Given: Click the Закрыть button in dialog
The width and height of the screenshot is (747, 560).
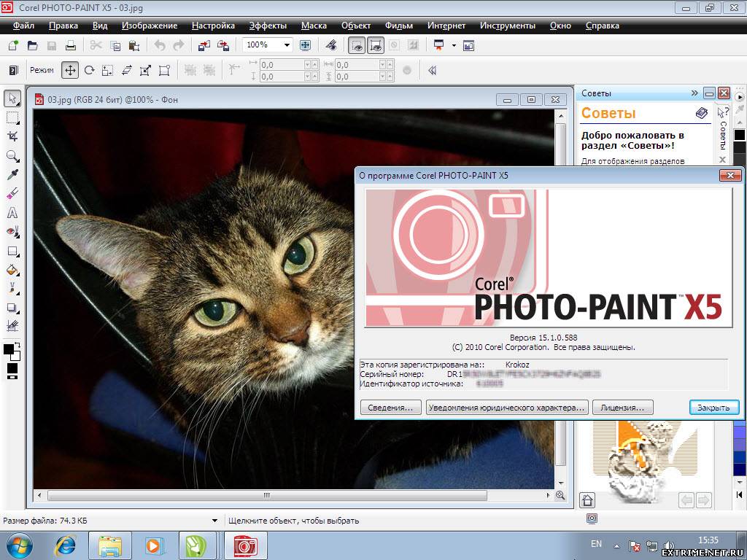Looking at the screenshot, I should (x=713, y=408).
